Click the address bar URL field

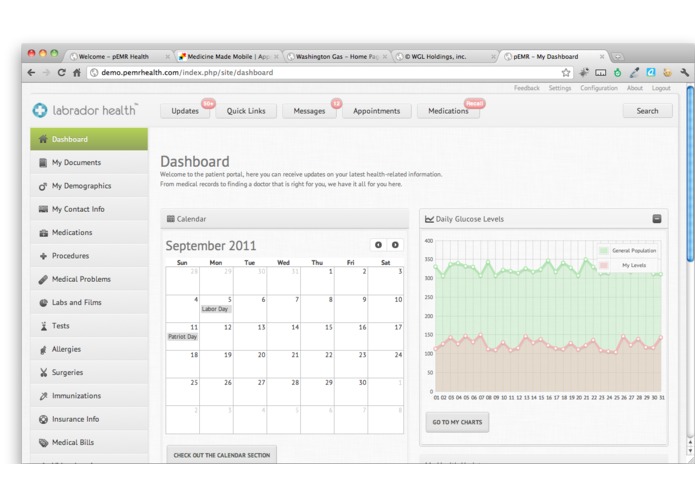[329, 73]
